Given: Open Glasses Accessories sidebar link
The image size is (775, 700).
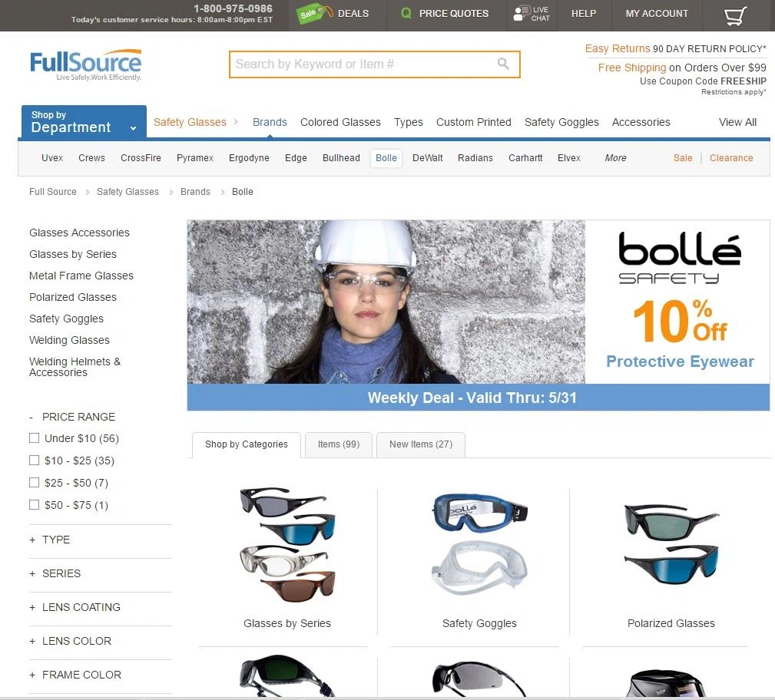Looking at the screenshot, I should pyautogui.click(x=79, y=233).
